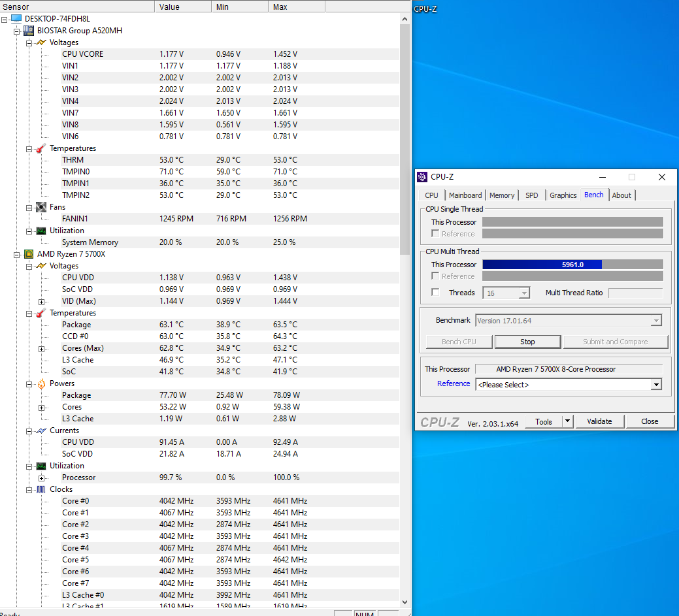Open the Threads count dropdown showing 16

click(524, 293)
